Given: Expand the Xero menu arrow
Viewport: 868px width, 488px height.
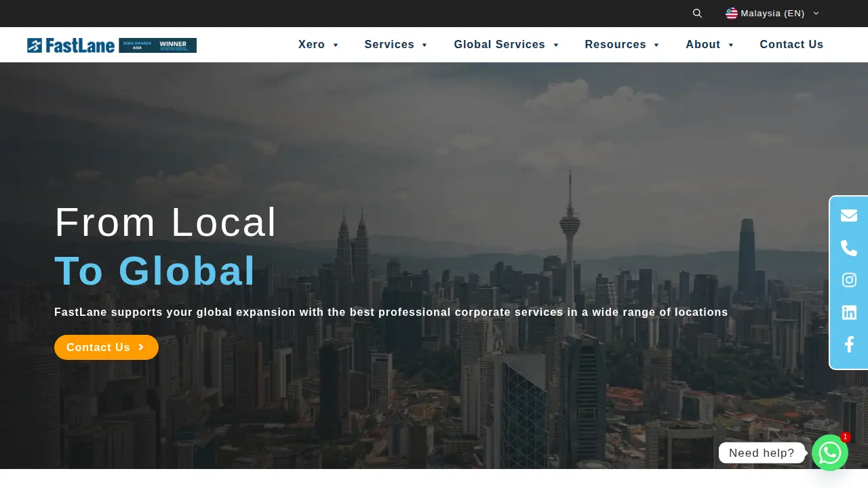Looking at the screenshot, I should pyautogui.click(x=336, y=45).
